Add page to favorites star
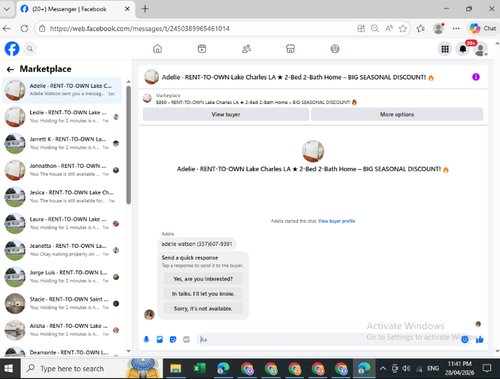Image resolution: width=500 pixels, height=379 pixels. [x=403, y=29]
